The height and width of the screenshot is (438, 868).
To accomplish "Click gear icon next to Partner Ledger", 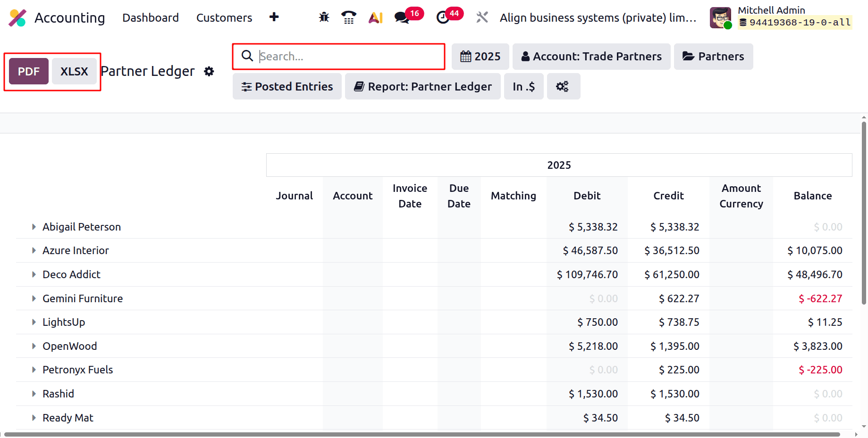I will click(x=209, y=71).
